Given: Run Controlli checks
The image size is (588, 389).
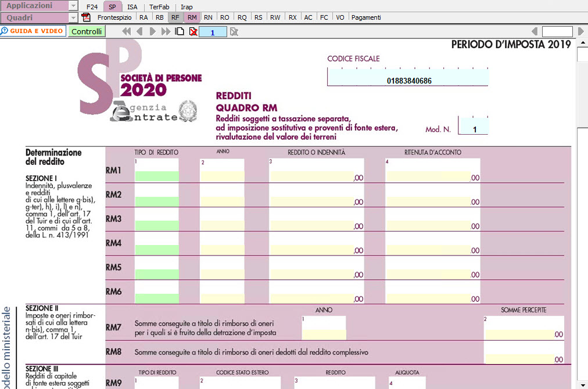Looking at the screenshot, I should (x=87, y=31).
